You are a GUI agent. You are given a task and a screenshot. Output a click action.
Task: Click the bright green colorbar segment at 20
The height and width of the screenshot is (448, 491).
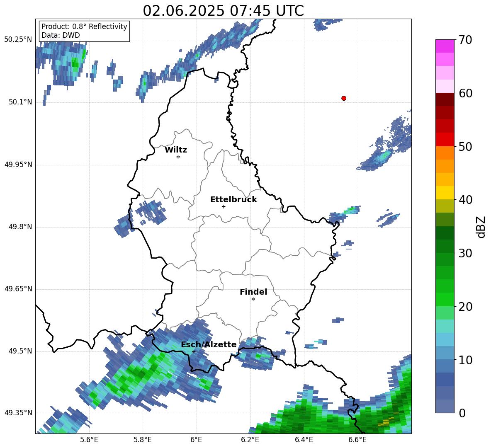coord(445,299)
